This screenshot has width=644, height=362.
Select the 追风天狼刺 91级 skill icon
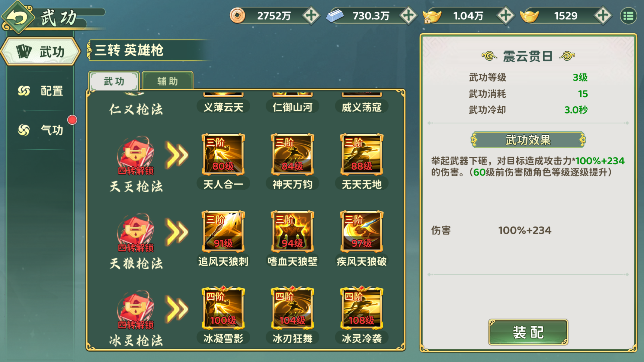[x=223, y=231]
